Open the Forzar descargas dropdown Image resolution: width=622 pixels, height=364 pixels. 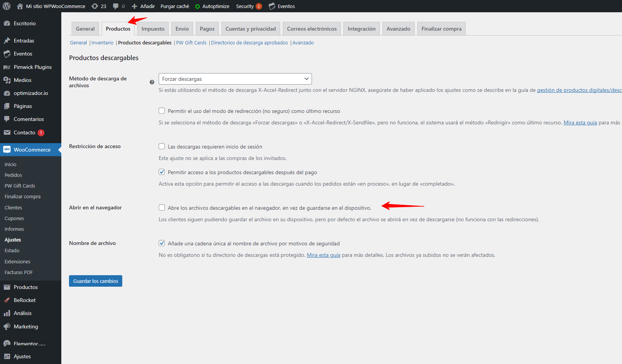click(x=235, y=79)
